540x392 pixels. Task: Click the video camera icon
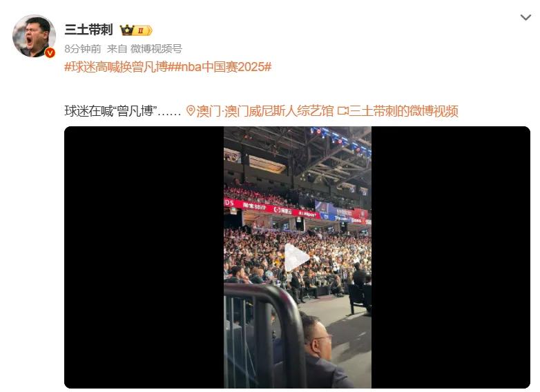(343, 111)
